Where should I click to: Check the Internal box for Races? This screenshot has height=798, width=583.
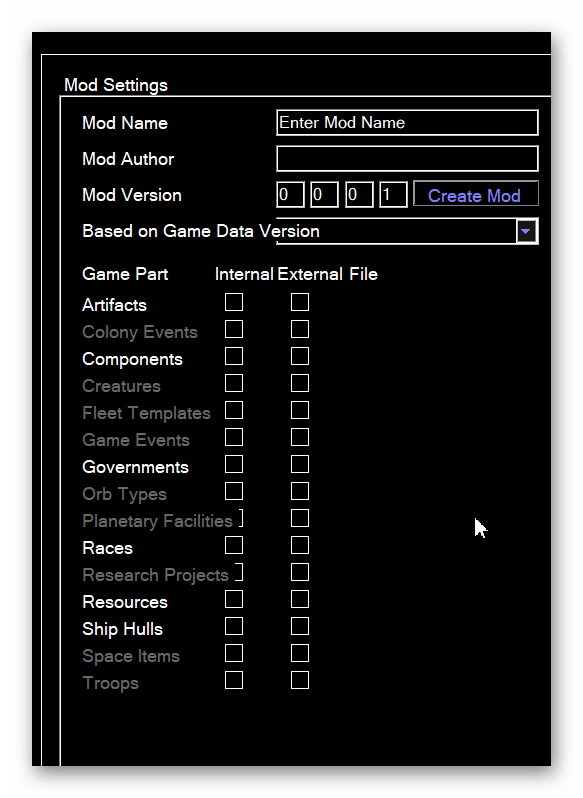click(x=234, y=545)
